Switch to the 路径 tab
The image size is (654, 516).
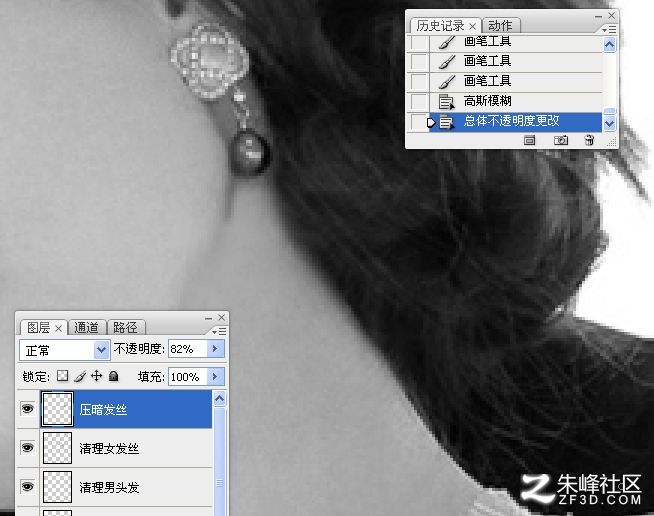point(125,327)
